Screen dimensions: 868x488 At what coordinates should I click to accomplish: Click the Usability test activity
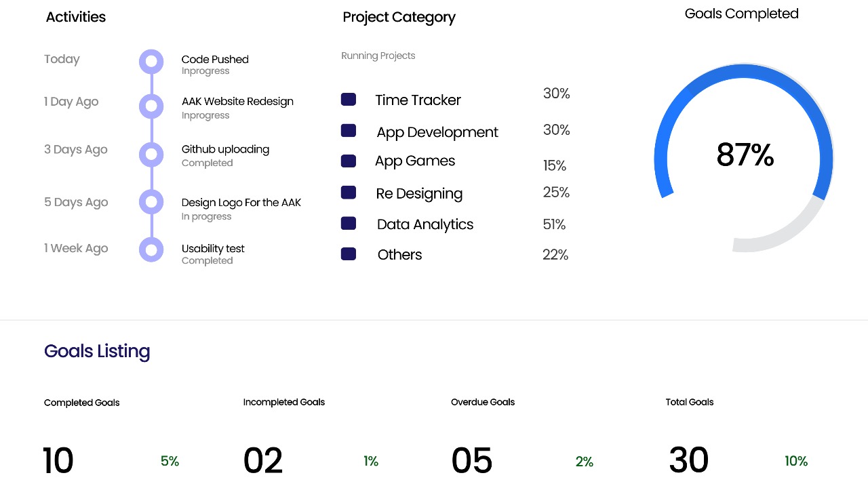[213, 249]
